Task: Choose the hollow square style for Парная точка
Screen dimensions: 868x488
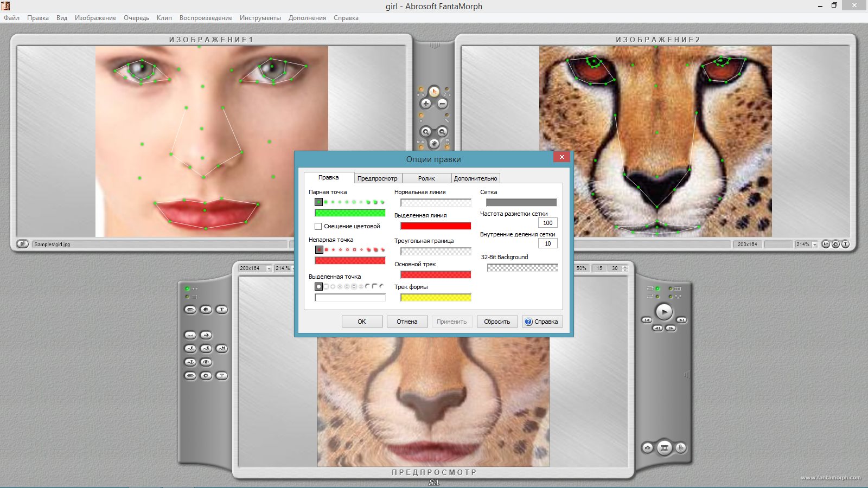Action: click(354, 202)
